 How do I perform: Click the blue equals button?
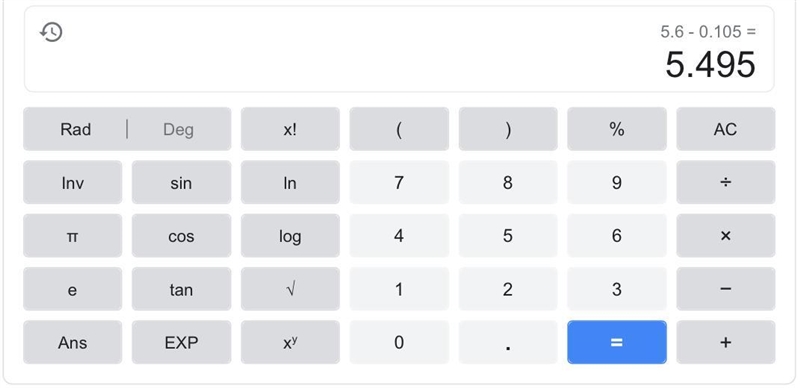pos(616,342)
